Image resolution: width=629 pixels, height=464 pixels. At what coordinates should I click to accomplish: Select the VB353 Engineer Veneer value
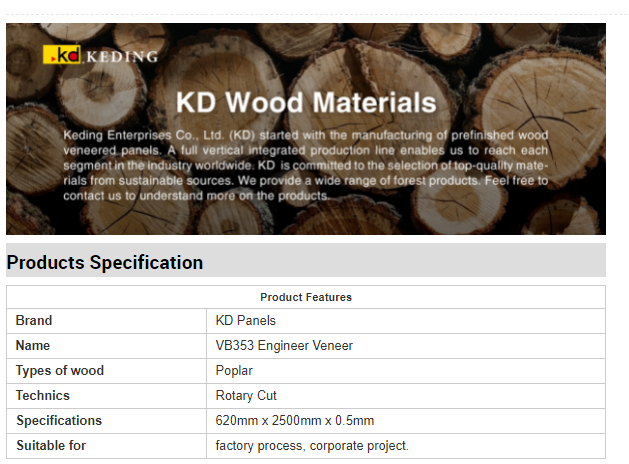pyautogui.click(x=284, y=346)
